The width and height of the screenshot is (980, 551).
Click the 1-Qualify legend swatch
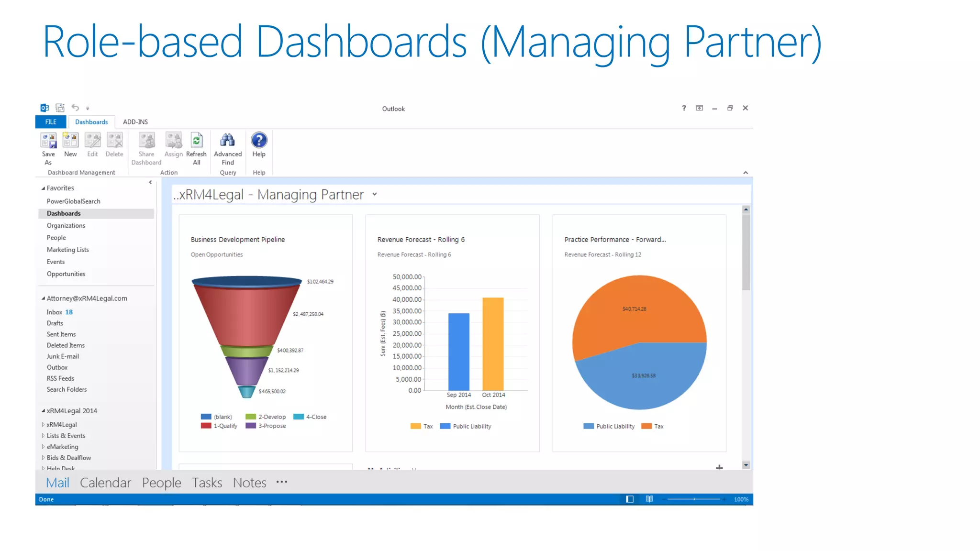[206, 426]
